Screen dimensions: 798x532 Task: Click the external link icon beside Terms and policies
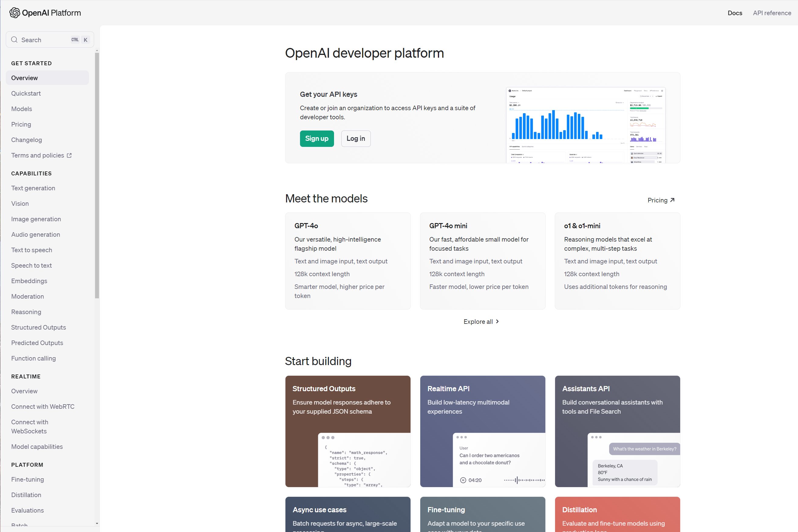tap(69, 155)
